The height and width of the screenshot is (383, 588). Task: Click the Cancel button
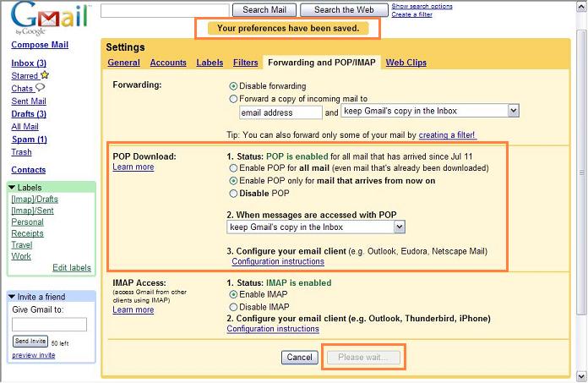(300, 357)
